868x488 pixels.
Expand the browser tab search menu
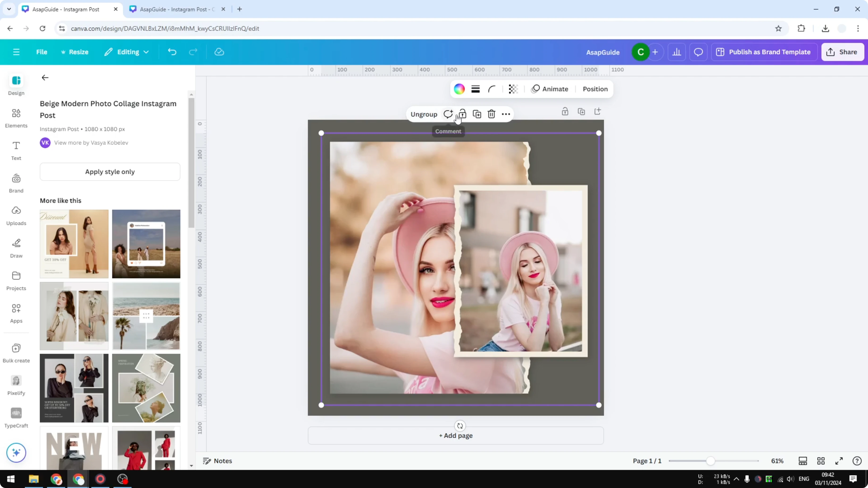[x=9, y=9]
